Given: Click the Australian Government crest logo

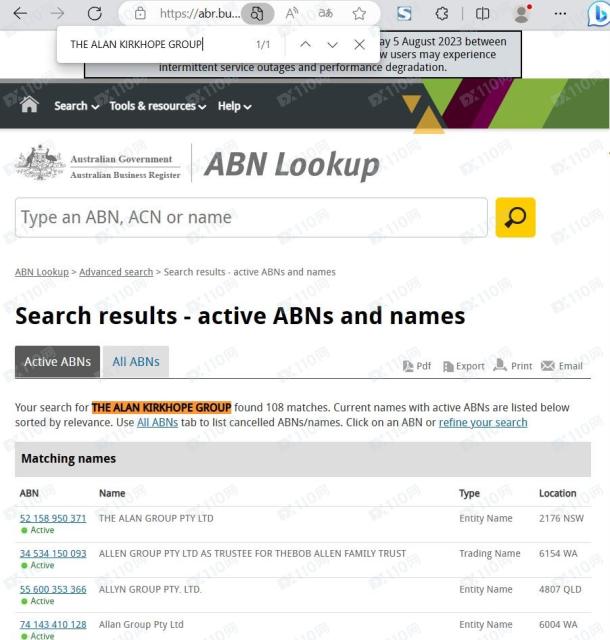Looking at the screenshot, I should click(x=40, y=162).
